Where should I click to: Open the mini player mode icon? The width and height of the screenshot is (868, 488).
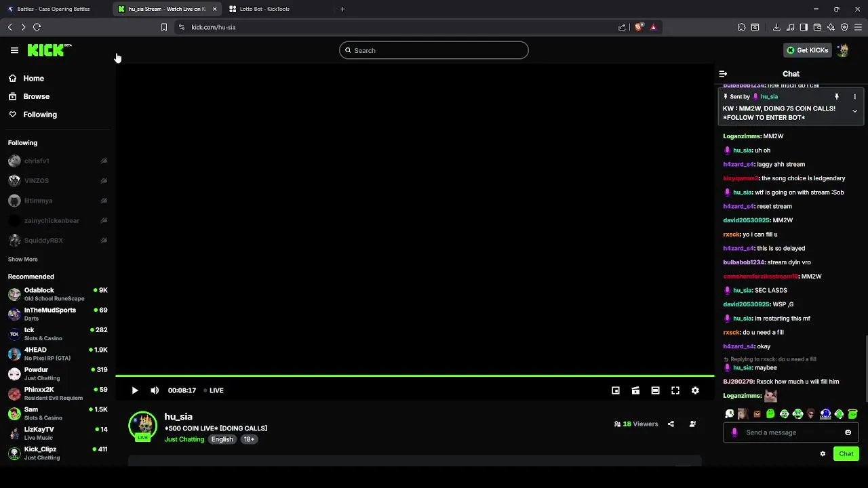[x=616, y=390]
